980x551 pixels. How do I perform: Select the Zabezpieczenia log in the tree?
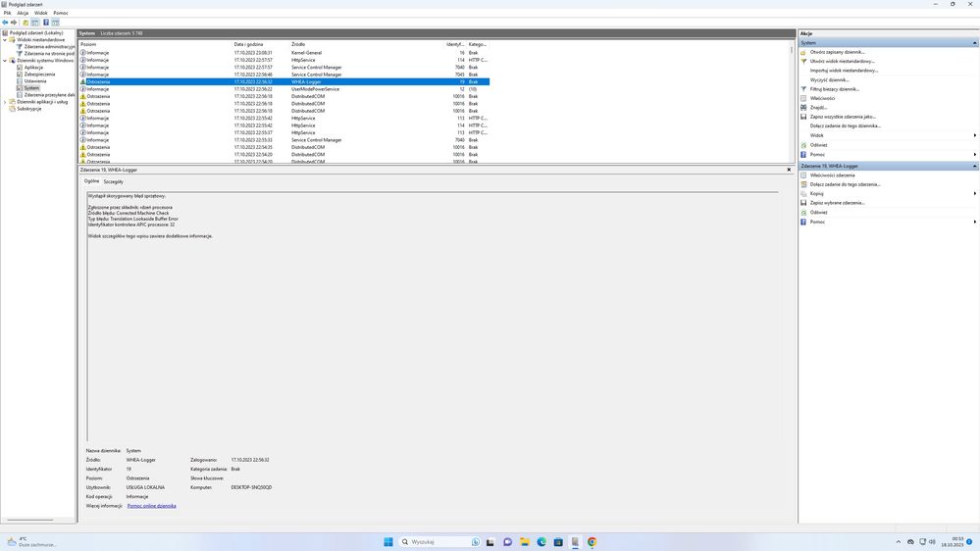click(39, 75)
